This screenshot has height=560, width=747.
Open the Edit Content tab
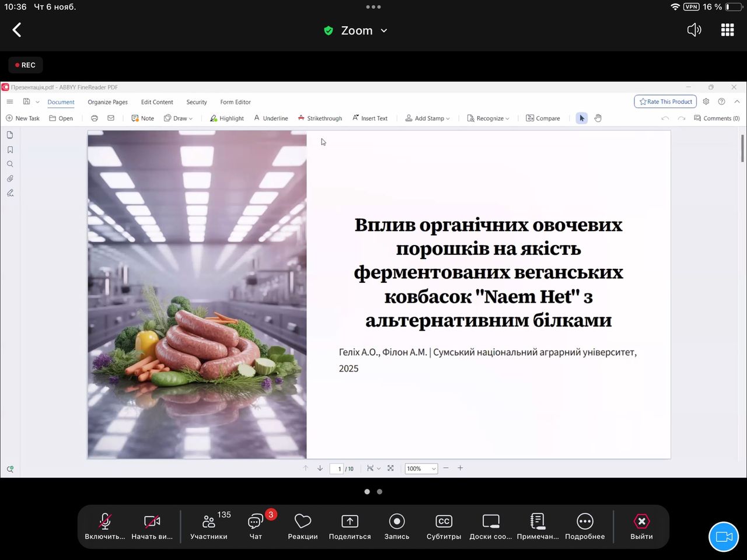pos(157,102)
